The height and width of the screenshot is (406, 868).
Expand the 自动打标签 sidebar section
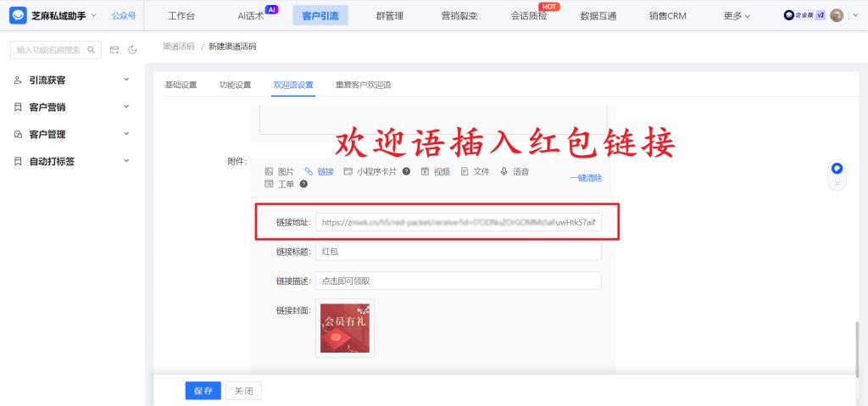point(72,161)
